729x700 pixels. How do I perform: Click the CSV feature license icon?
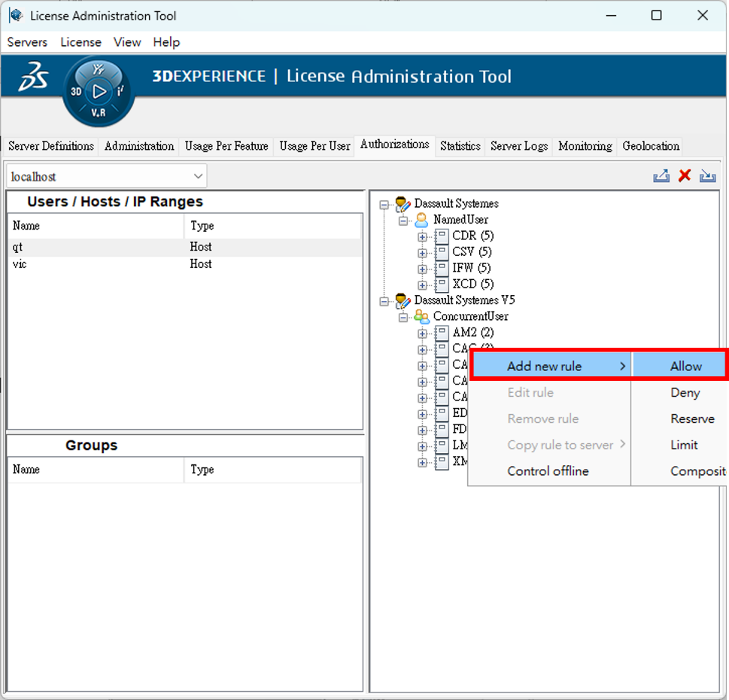[442, 252]
